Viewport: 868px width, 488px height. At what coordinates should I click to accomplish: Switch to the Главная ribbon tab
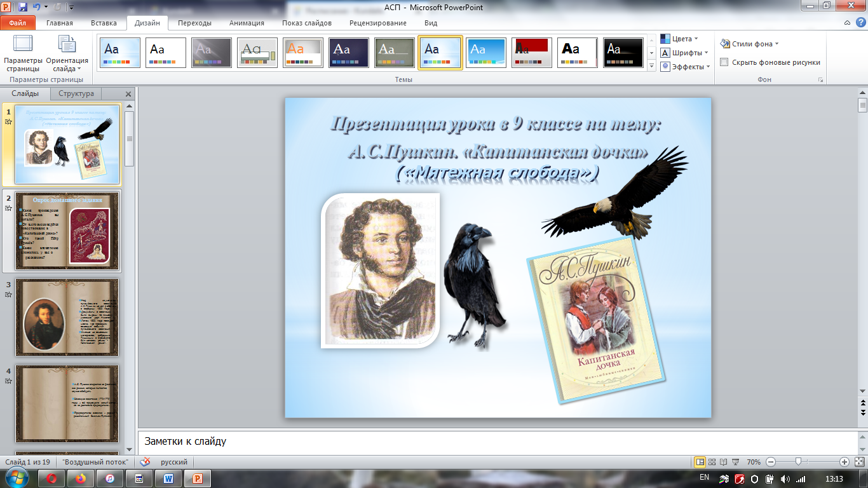pos(60,23)
